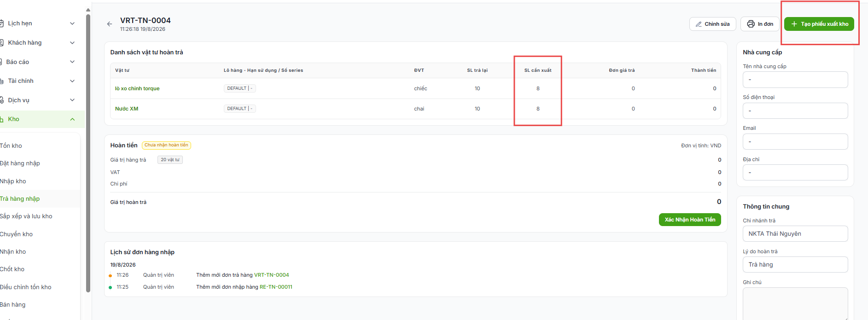Open Chuyển kho page

16,234
